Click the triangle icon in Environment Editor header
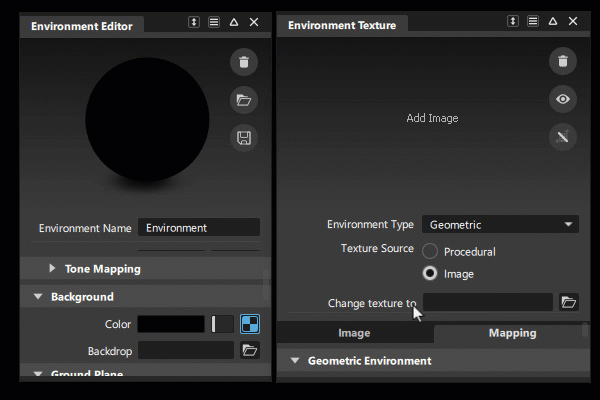The height and width of the screenshot is (400, 600). point(234,22)
